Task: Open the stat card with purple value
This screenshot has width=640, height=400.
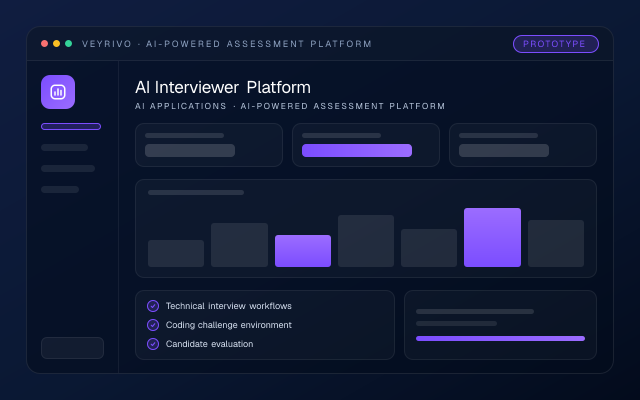Action: tap(366, 145)
